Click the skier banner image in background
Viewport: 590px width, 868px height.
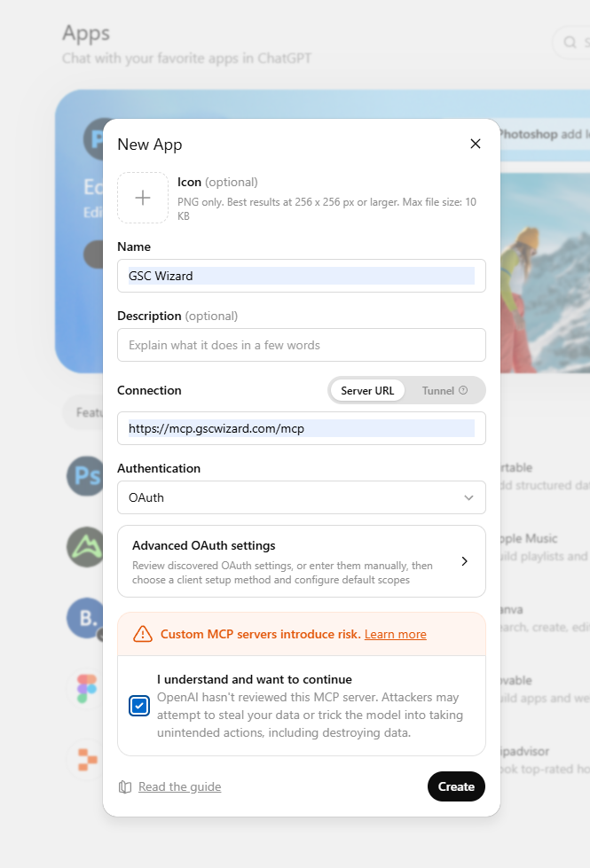coord(545,273)
